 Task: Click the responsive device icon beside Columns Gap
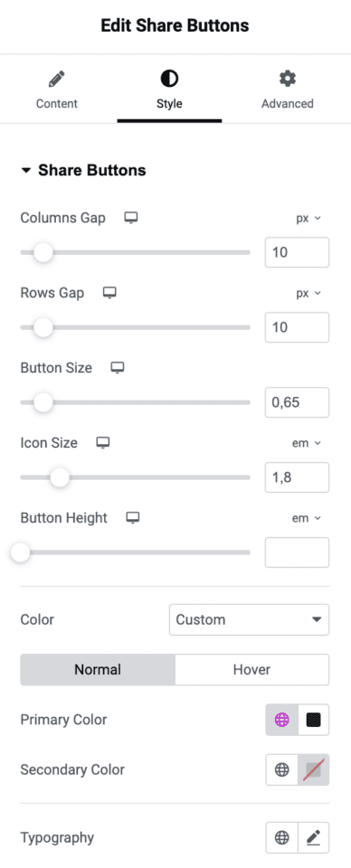coord(130,218)
